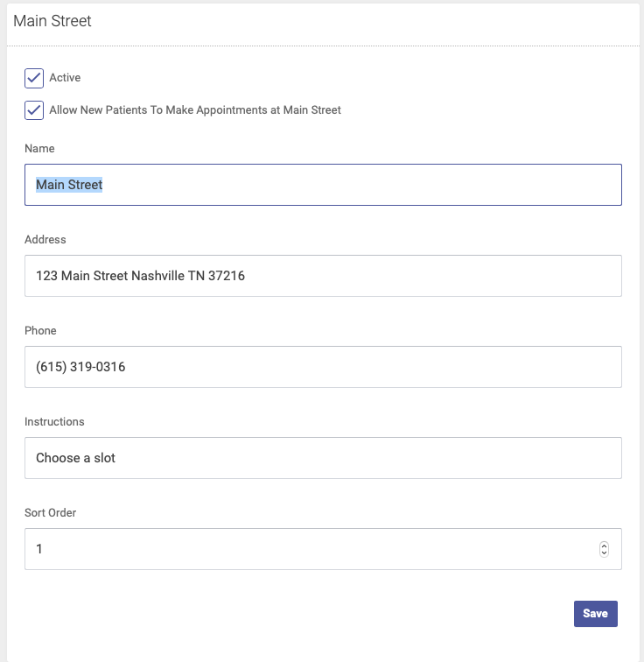Decrease Sort Order with the down arrow
Screen dimensions: 644x662
pyautogui.click(x=604, y=553)
